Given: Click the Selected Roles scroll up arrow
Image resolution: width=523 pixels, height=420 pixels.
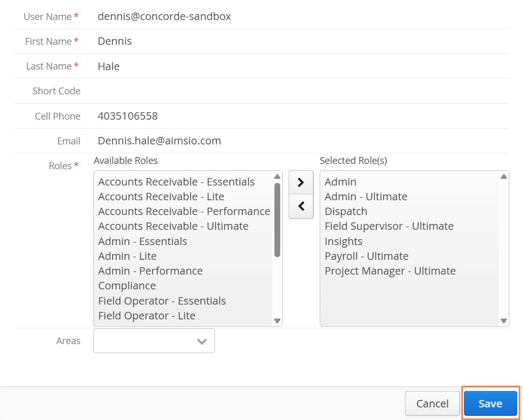Looking at the screenshot, I should tap(504, 177).
